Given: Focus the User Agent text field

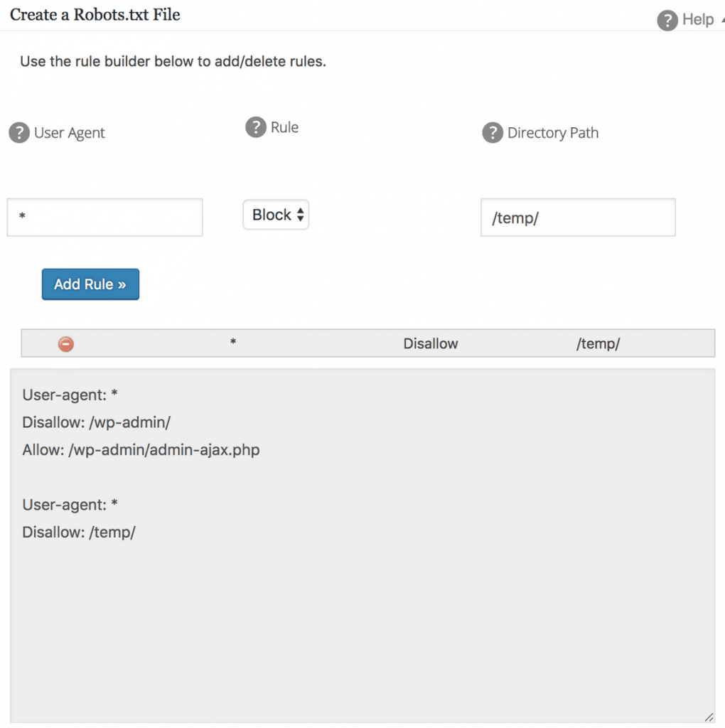Looking at the screenshot, I should click(x=105, y=218).
